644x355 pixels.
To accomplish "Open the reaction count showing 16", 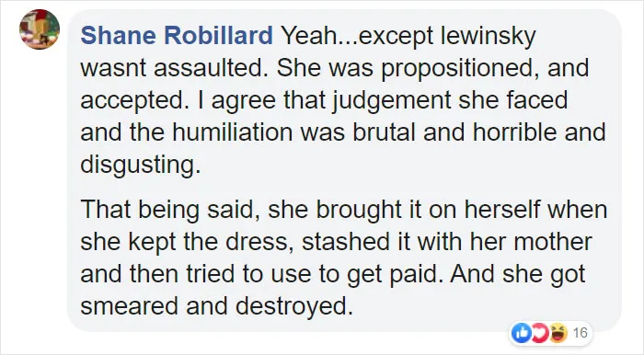I will [580, 333].
